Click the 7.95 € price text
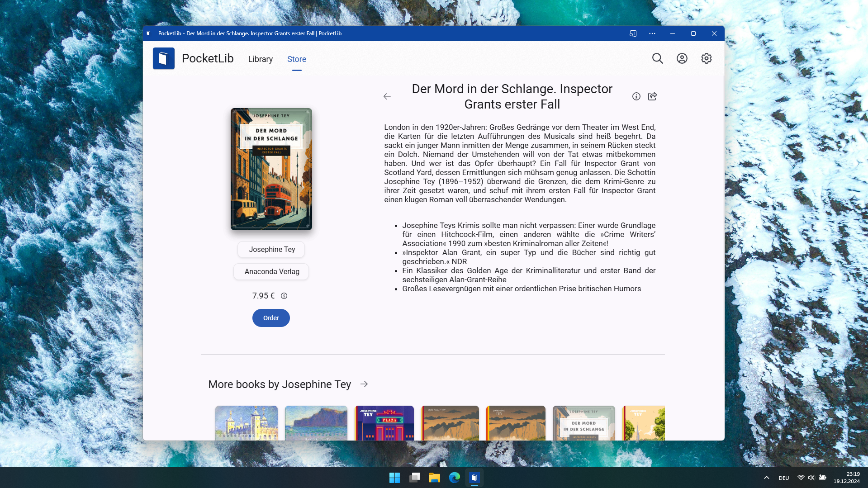This screenshot has width=868, height=488. point(263,296)
